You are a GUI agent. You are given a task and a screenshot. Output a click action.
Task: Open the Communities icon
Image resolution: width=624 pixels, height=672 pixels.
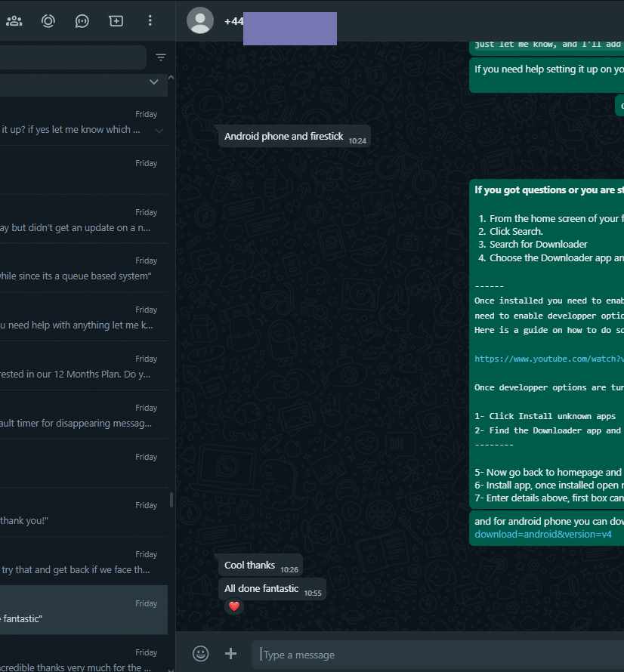14,20
